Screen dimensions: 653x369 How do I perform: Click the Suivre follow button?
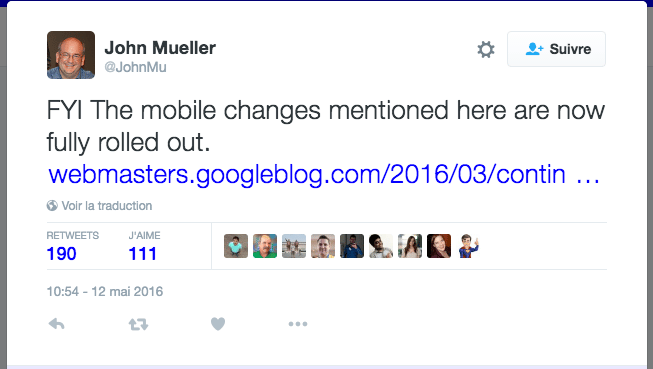tap(556, 49)
